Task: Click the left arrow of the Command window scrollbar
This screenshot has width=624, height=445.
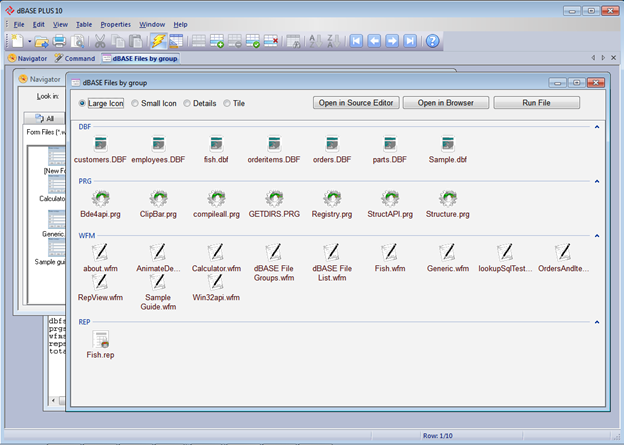Action: coord(54,400)
